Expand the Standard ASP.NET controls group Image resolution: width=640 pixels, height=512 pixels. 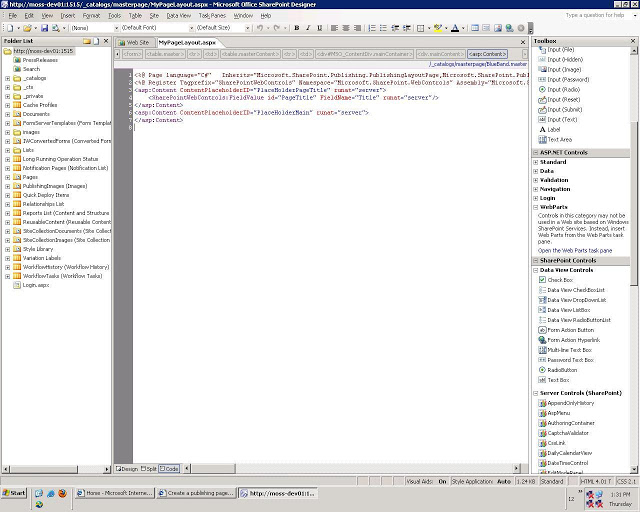pyautogui.click(x=536, y=162)
